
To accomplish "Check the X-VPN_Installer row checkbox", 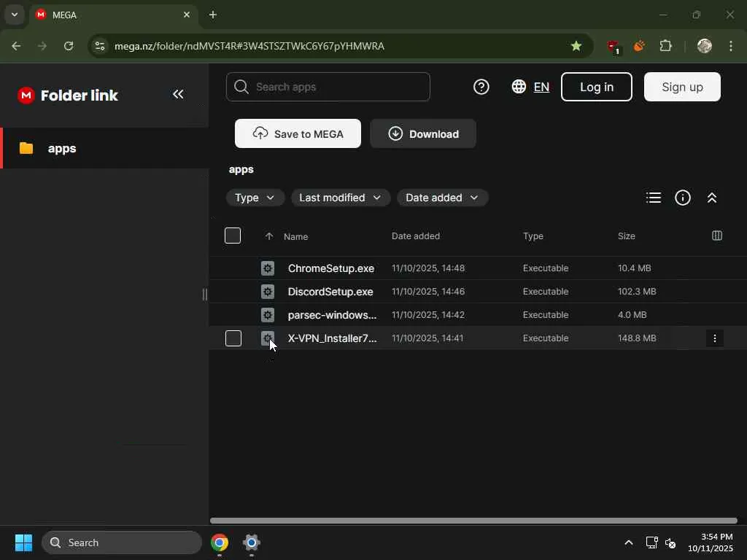I will pyautogui.click(x=233, y=338).
